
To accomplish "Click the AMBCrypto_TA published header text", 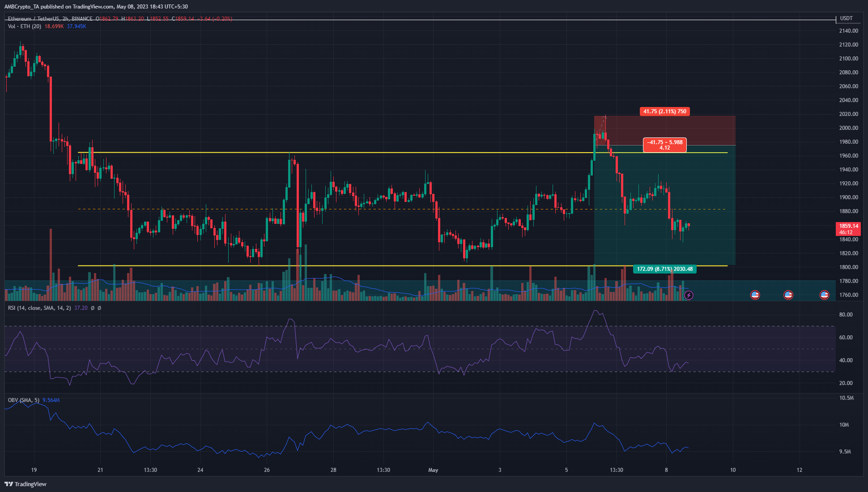I will (96, 7).
